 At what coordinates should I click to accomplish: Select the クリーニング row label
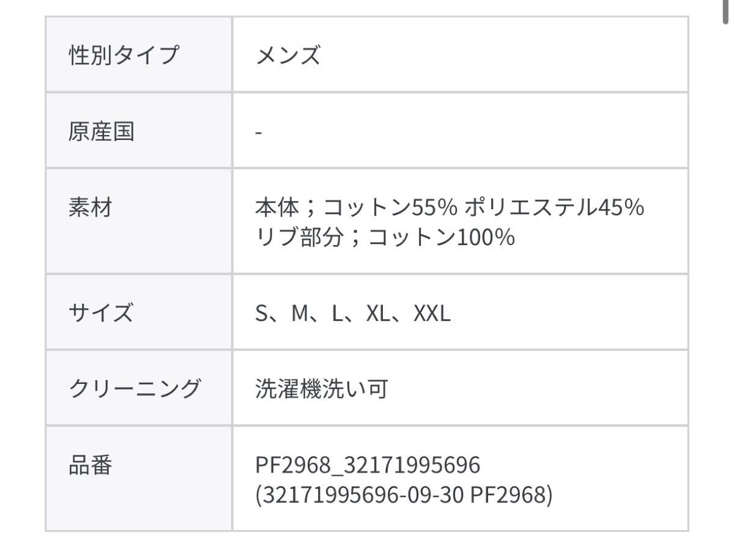[x=135, y=389]
